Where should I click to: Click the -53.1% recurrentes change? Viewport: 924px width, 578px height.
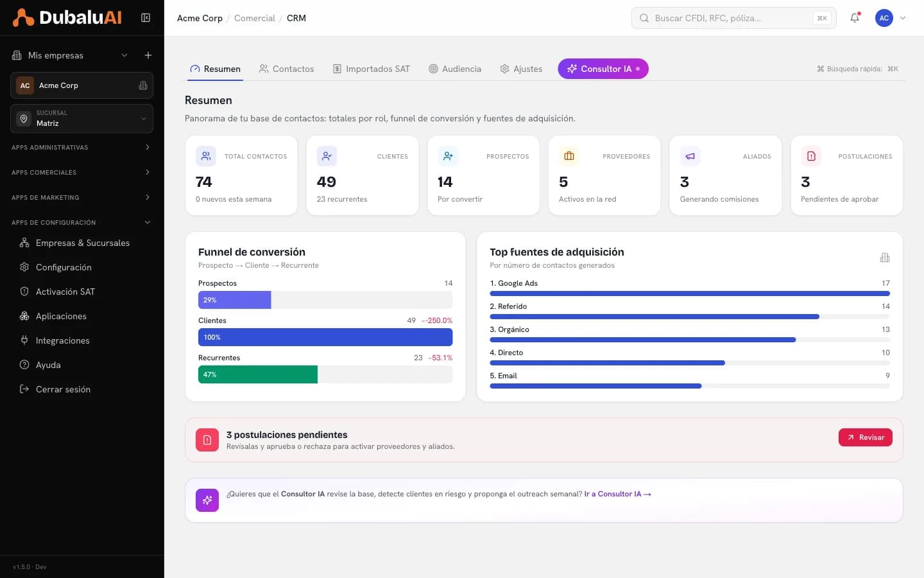440,358
